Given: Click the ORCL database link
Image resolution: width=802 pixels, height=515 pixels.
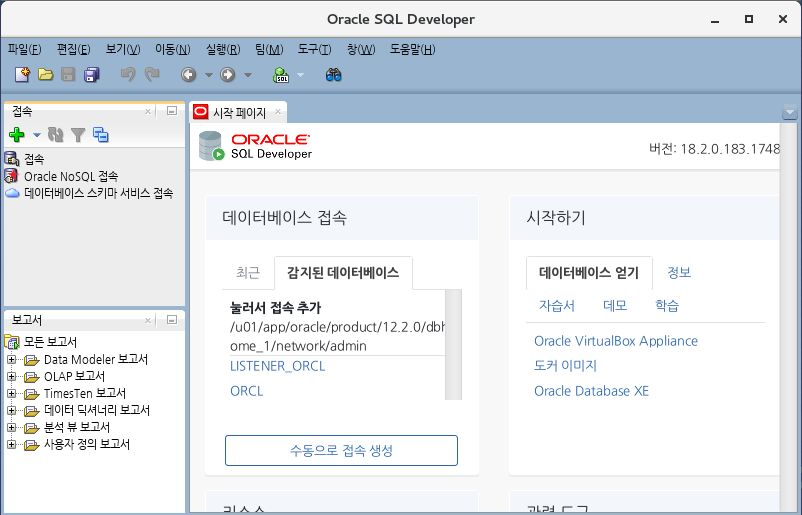Looking at the screenshot, I should 247,391.
